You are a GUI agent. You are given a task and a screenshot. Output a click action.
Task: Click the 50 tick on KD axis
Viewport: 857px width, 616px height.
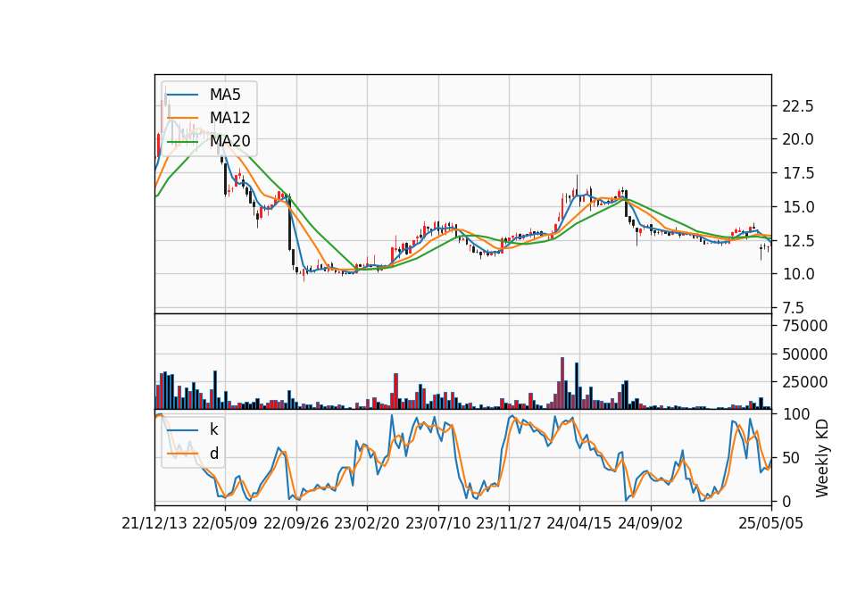(792, 457)
